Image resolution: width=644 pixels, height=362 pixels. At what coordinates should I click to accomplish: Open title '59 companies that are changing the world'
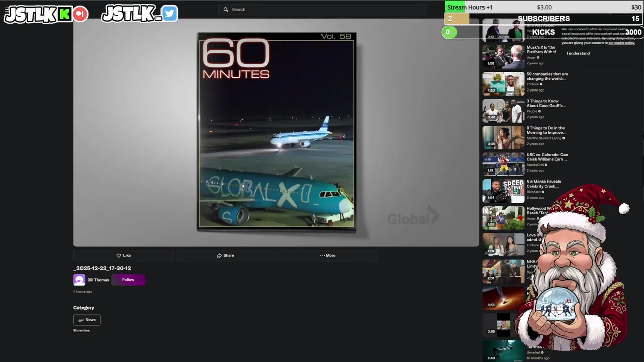click(x=547, y=76)
